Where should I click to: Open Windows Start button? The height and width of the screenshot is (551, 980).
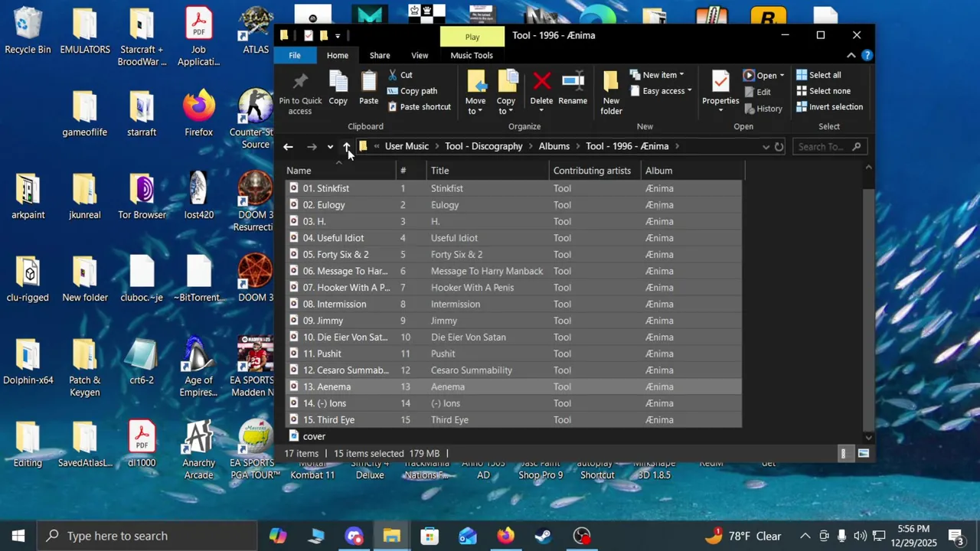click(18, 536)
